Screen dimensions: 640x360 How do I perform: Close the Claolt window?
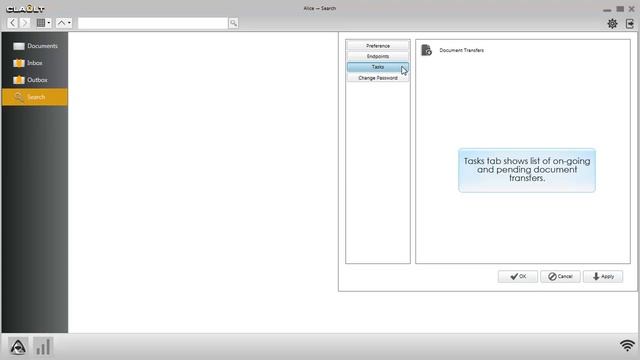click(631, 9)
